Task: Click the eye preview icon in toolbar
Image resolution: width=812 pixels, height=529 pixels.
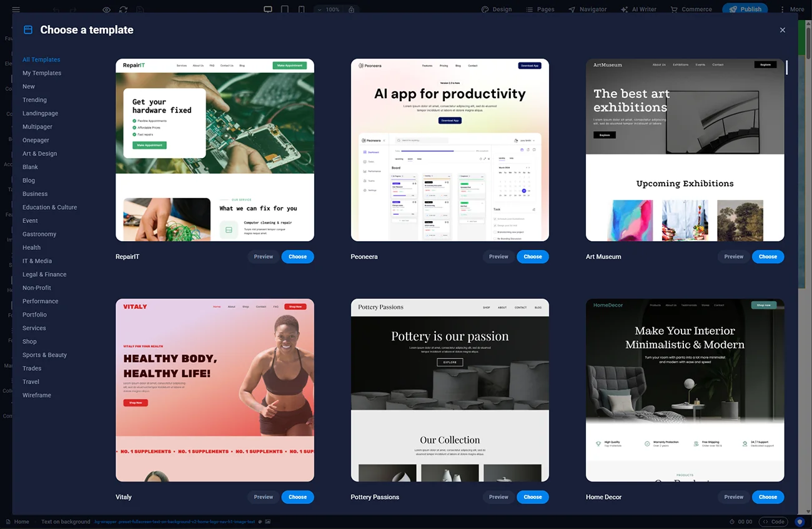Action: tap(106, 9)
